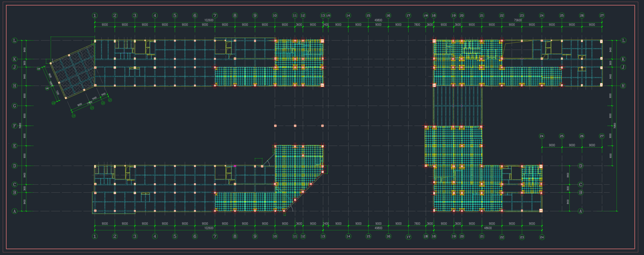Select the G axis bubble
Screen dimensions: 644x255
pyautogui.click(x=14, y=106)
